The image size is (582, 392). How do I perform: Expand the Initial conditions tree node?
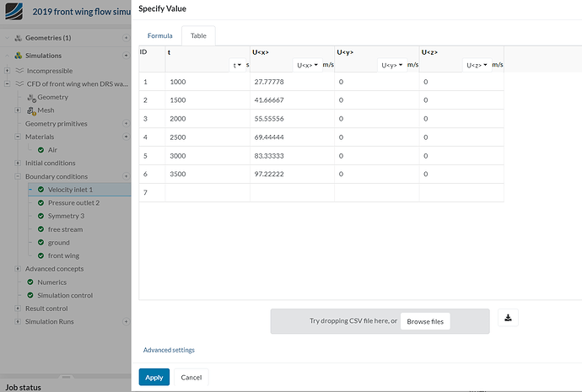(18, 164)
